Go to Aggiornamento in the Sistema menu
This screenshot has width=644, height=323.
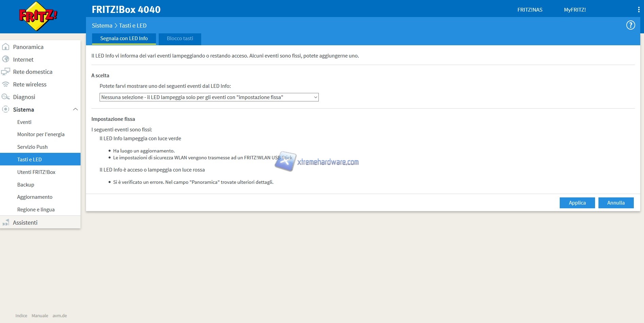coord(35,197)
